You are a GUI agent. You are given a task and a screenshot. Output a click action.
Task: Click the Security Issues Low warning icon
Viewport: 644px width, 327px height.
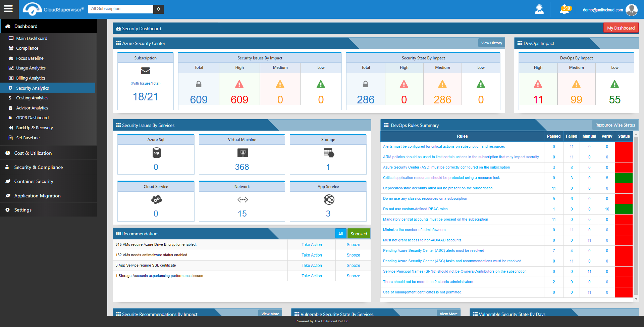pyautogui.click(x=321, y=84)
